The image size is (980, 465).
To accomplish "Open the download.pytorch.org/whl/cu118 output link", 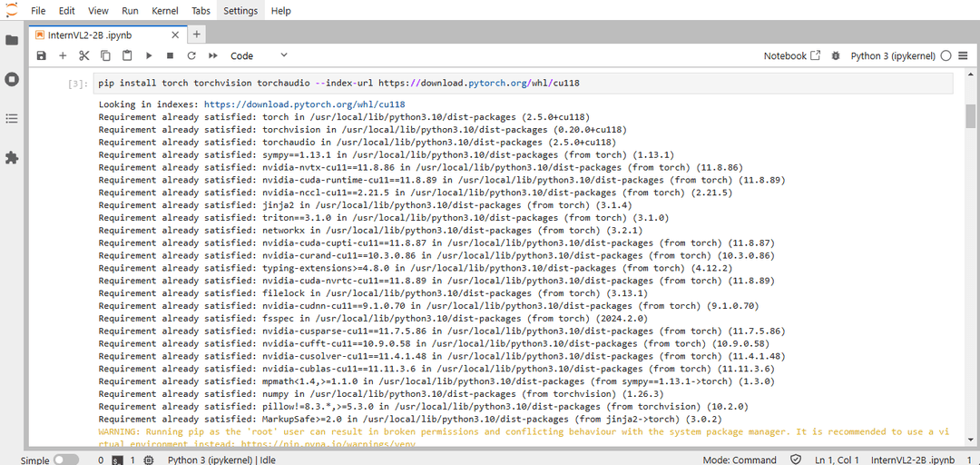I will pos(306,104).
